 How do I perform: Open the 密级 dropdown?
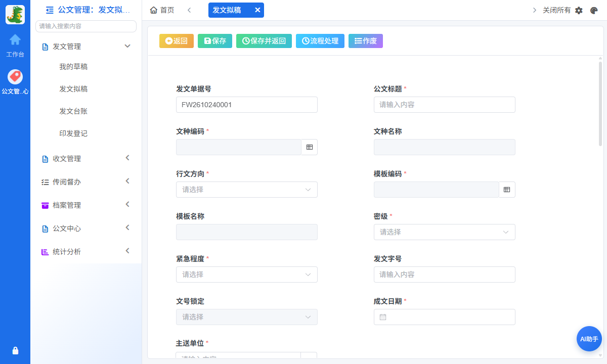tap(445, 232)
